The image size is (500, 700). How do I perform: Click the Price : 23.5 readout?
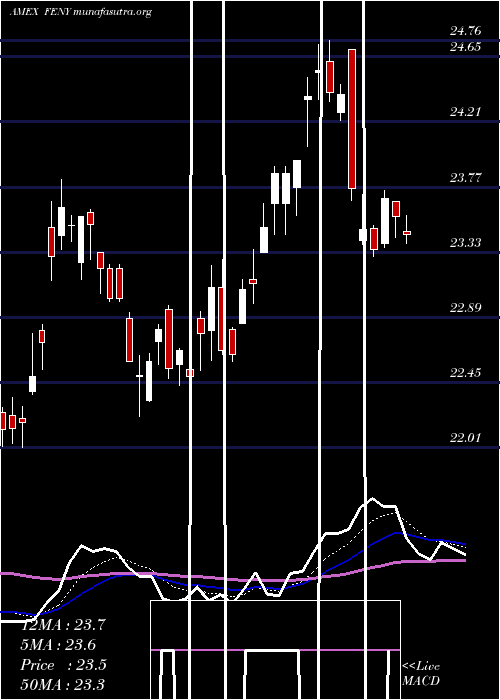(x=63, y=665)
